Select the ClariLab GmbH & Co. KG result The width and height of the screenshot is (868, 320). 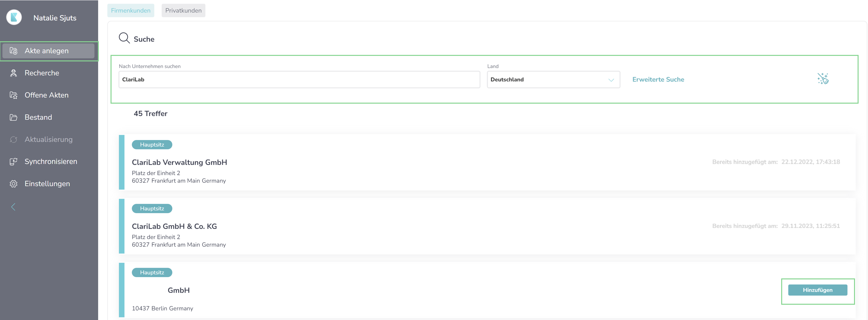pyautogui.click(x=487, y=226)
